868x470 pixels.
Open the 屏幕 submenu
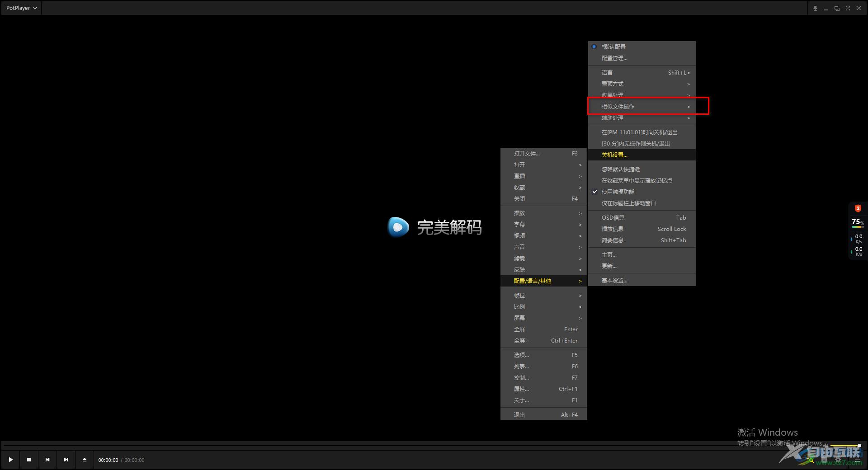coord(543,318)
